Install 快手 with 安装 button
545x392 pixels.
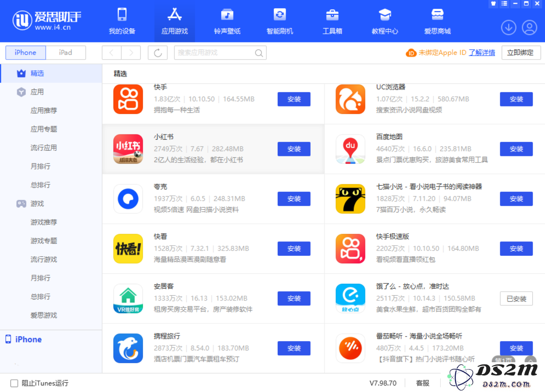click(294, 99)
